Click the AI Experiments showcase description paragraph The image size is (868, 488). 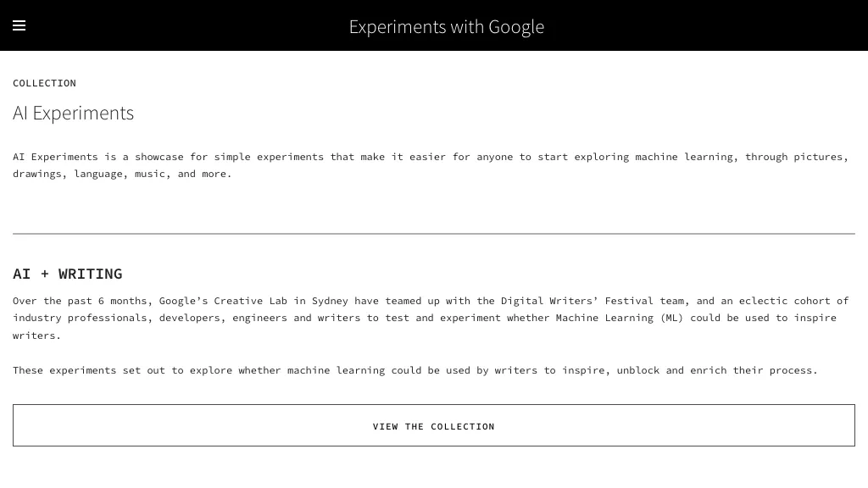[431, 164]
